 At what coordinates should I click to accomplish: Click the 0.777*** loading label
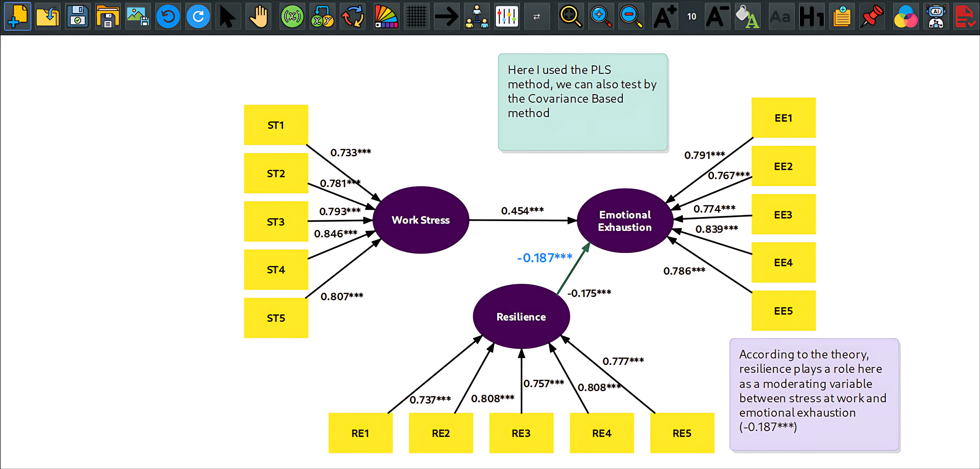coord(623,361)
